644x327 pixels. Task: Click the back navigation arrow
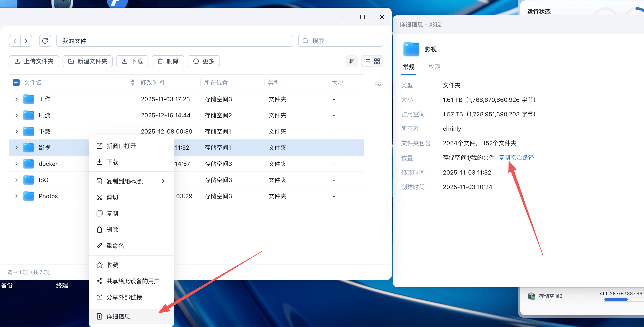pyautogui.click(x=15, y=41)
